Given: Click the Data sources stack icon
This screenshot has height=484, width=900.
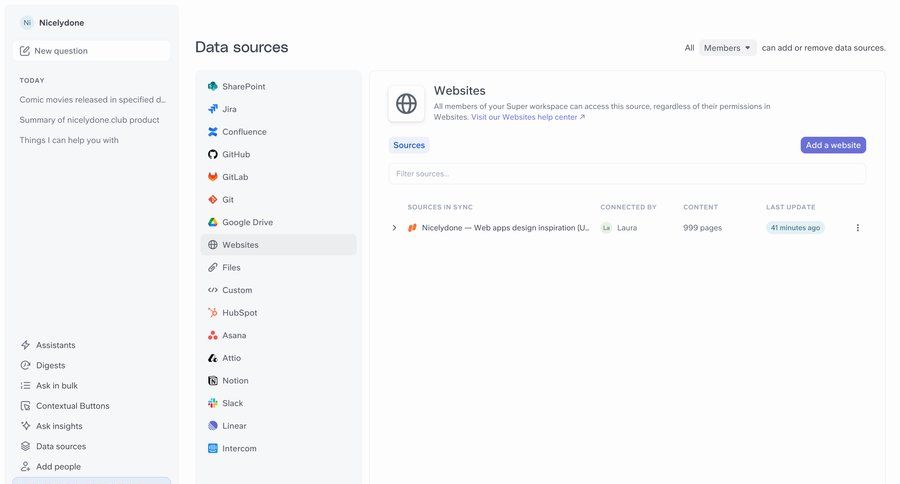Looking at the screenshot, I should (x=25, y=446).
